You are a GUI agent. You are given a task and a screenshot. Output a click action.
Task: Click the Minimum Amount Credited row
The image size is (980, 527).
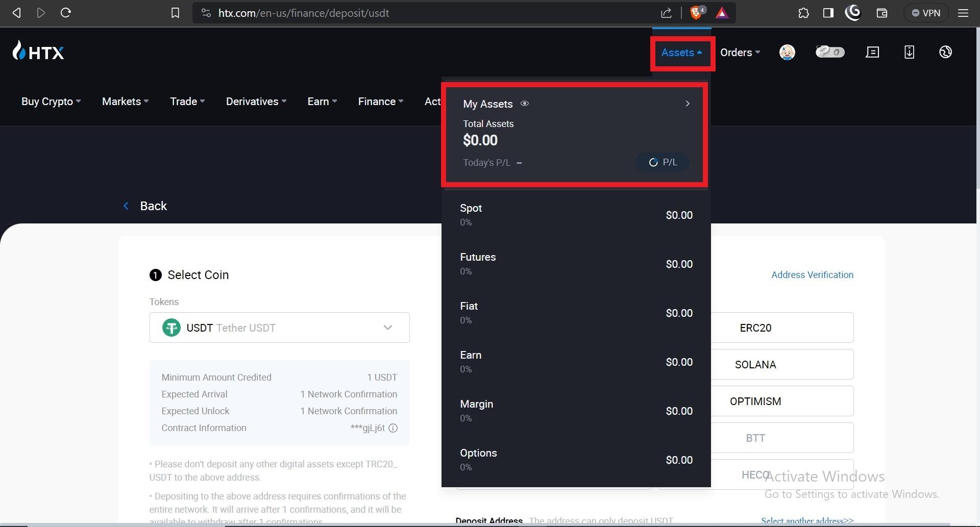click(x=279, y=378)
